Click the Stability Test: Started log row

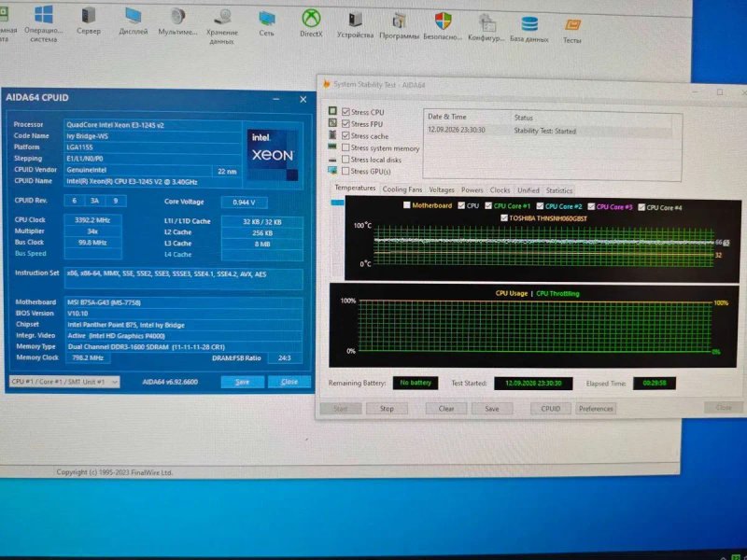tap(548, 130)
